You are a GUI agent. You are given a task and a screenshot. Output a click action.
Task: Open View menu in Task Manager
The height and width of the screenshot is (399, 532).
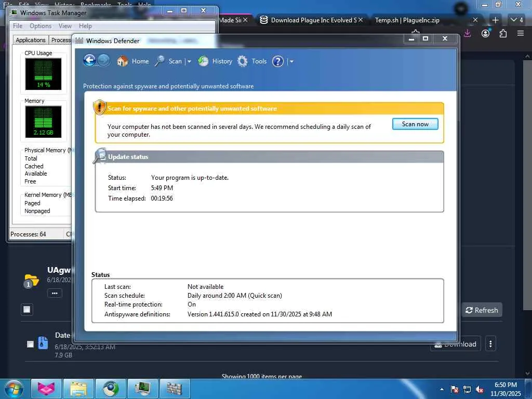(x=65, y=26)
